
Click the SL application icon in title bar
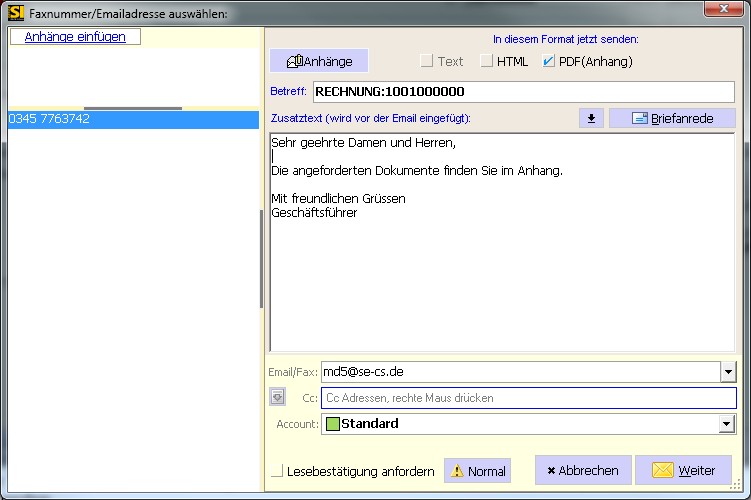click(16, 12)
